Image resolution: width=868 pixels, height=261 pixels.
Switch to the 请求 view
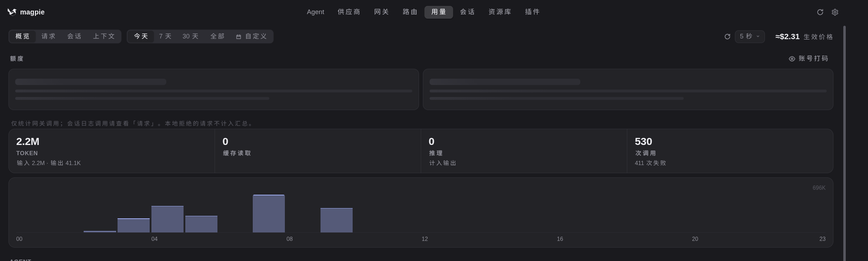point(48,36)
